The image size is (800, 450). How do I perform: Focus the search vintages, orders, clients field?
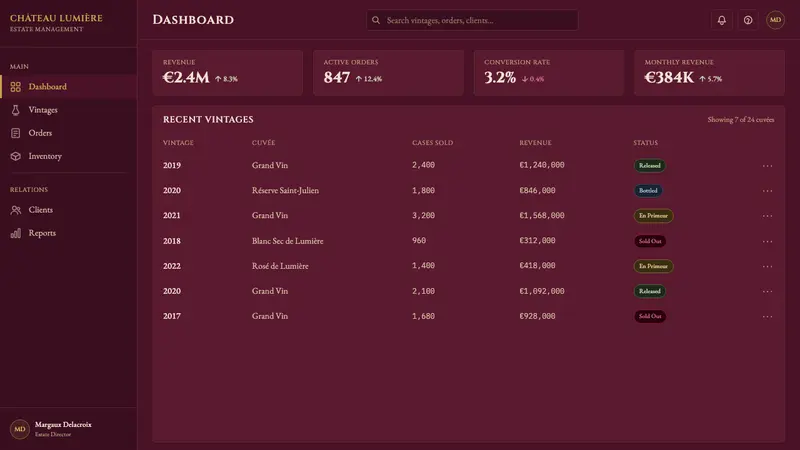pos(472,20)
